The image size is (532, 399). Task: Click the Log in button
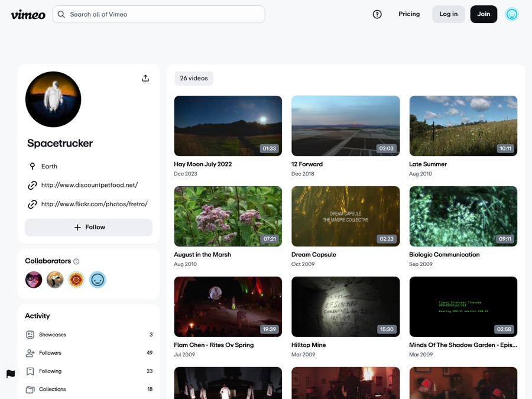pos(448,14)
